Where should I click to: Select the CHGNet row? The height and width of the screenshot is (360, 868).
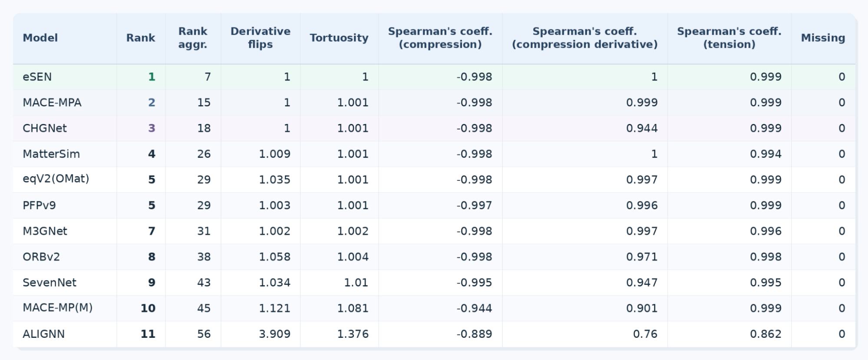434,128
